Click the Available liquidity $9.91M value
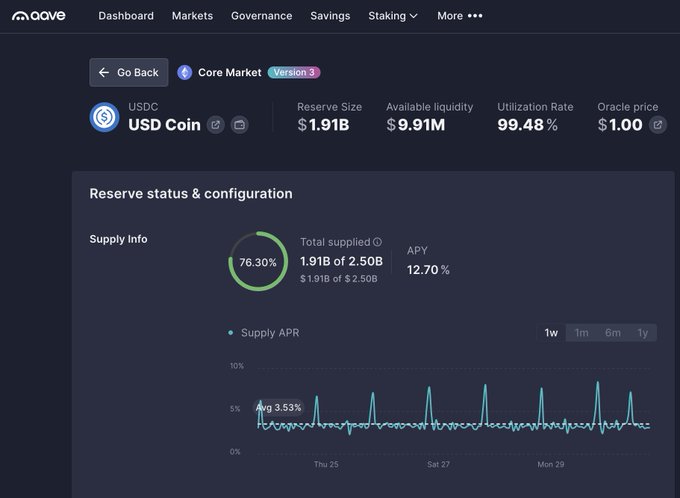The height and width of the screenshot is (498, 680). [x=416, y=125]
